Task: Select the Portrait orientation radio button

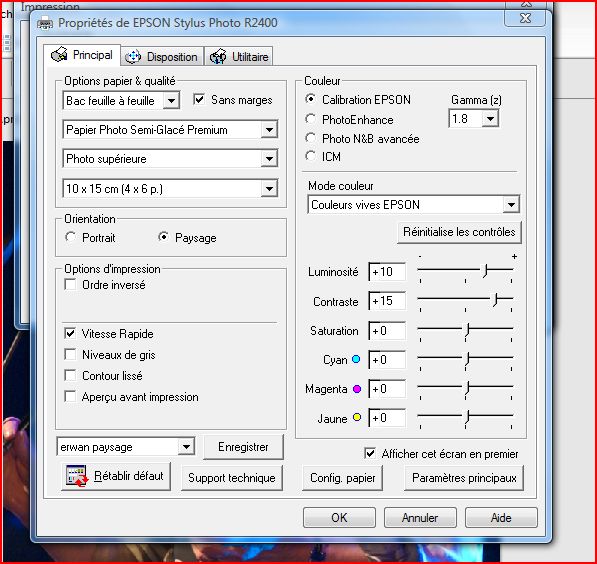Action: (x=70, y=237)
